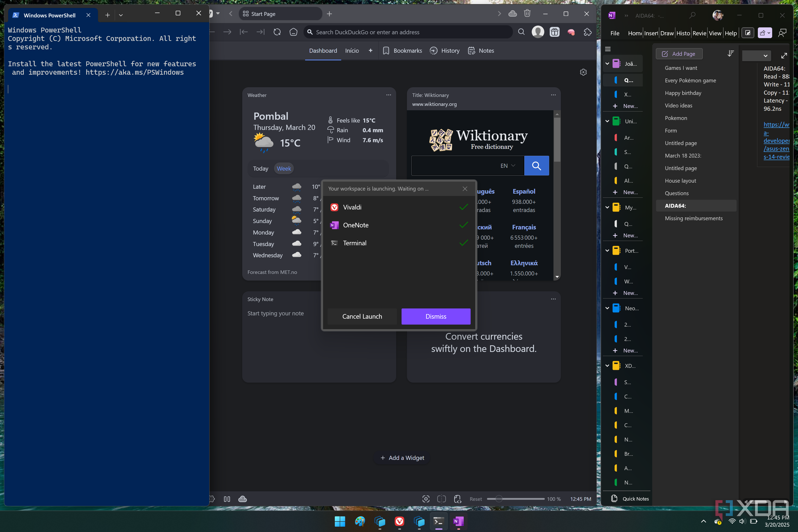This screenshot has height=532, width=798.
Task: Click the Vivaldi address search field
Action: tap(408, 32)
